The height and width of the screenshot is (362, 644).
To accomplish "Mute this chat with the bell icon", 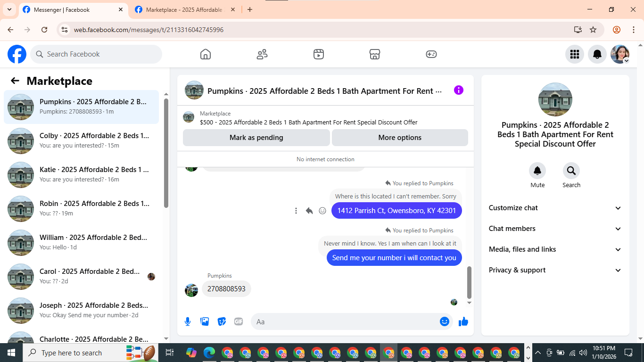I will click(x=537, y=171).
